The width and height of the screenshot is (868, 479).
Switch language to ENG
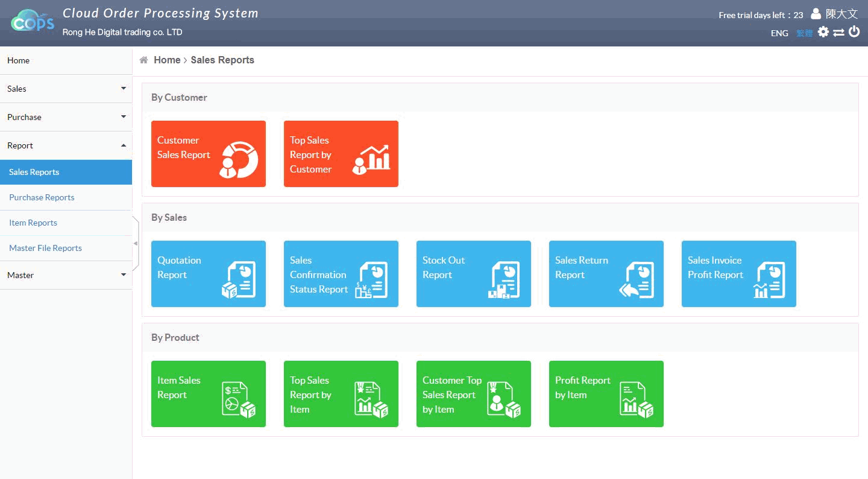pos(779,33)
